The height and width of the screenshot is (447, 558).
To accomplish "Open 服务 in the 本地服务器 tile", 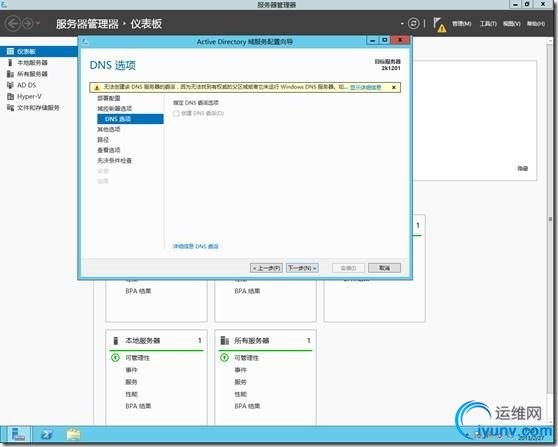I will pos(131,382).
